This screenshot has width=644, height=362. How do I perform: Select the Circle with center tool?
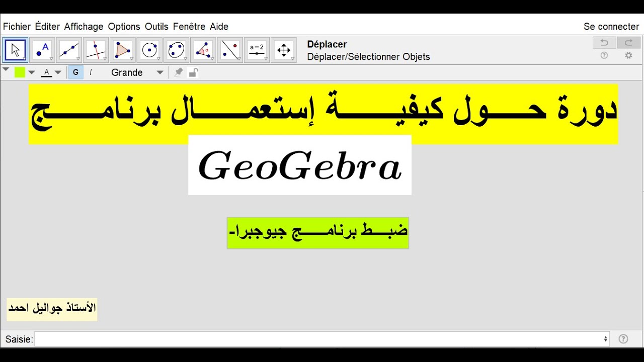click(x=149, y=50)
